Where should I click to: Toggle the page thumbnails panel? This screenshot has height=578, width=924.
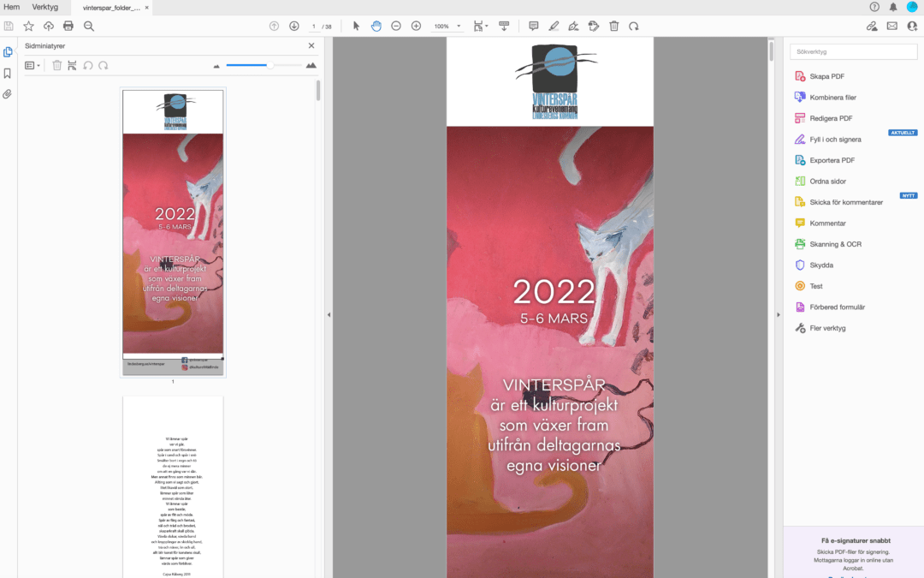8,52
